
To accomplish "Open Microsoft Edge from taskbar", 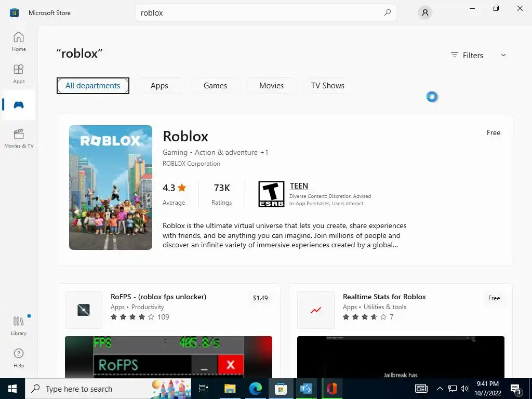I will click(256, 389).
